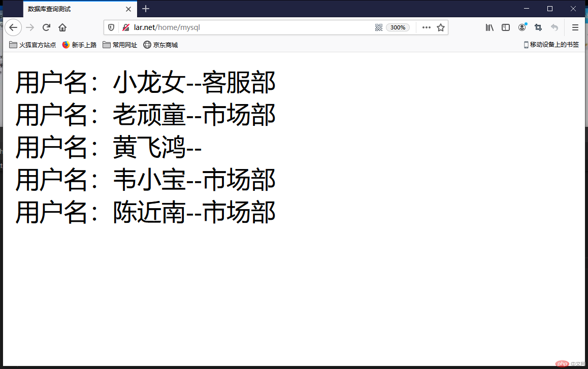The image size is (588, 369).
Task: Click the text 老顽童--市场部
Action: click(x=194, y=115)
